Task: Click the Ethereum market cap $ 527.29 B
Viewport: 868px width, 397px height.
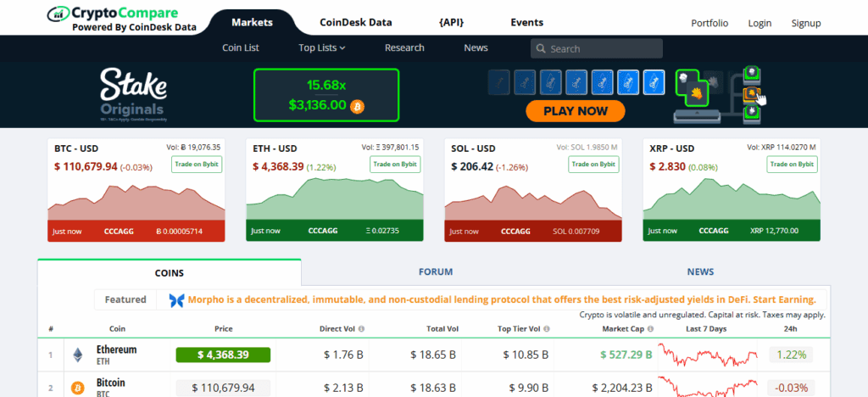Action: click(626, 355)
